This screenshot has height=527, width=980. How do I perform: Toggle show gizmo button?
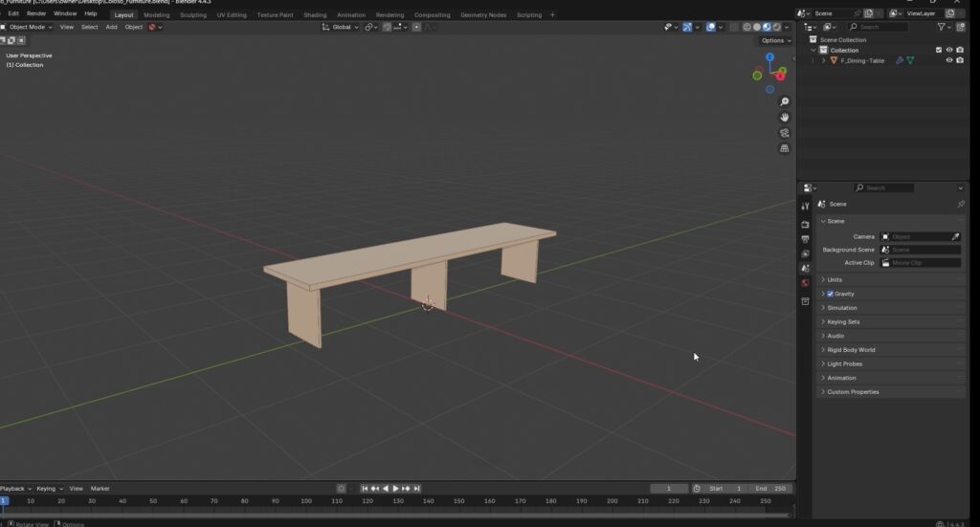pyautogui.click(x=687, y=27)
